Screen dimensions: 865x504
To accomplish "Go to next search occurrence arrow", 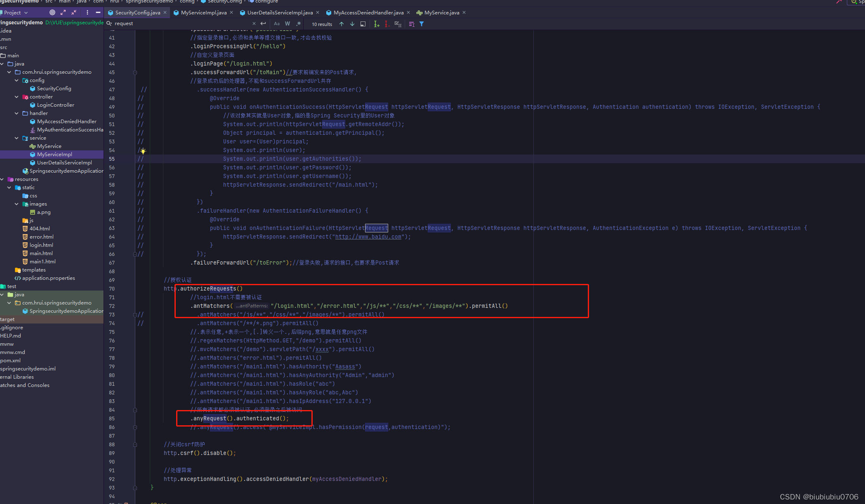I will [352, 24].
